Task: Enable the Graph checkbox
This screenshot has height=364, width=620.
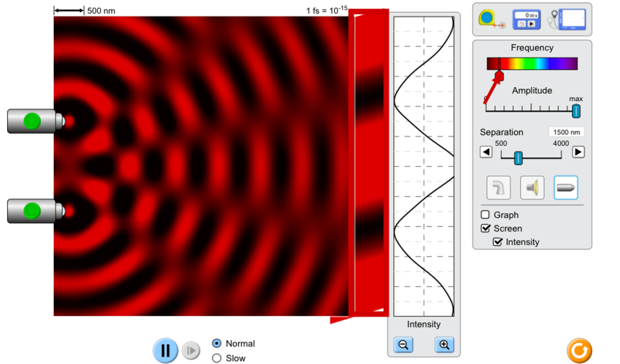Action: (485, 215)
